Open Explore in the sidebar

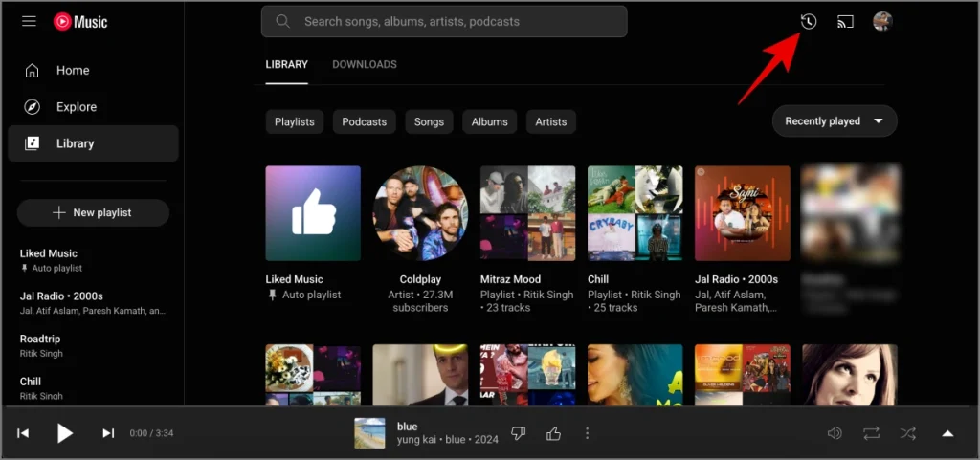[93, 107]
